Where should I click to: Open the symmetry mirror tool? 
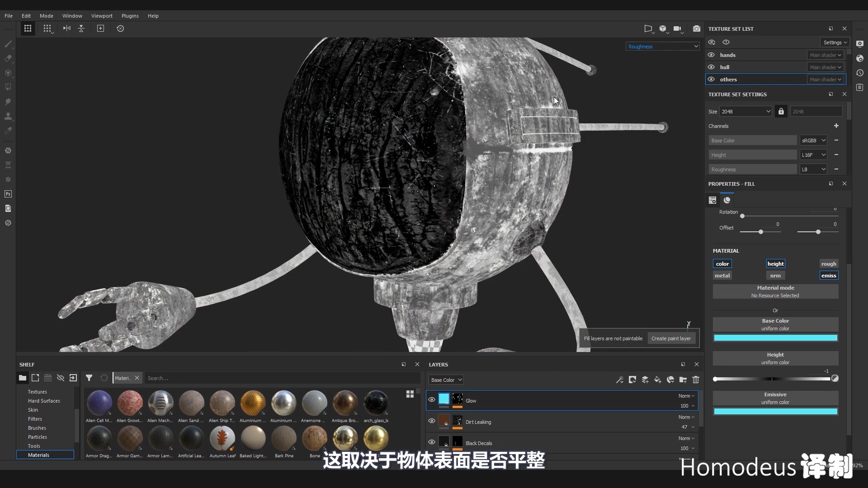click(67, 28)
